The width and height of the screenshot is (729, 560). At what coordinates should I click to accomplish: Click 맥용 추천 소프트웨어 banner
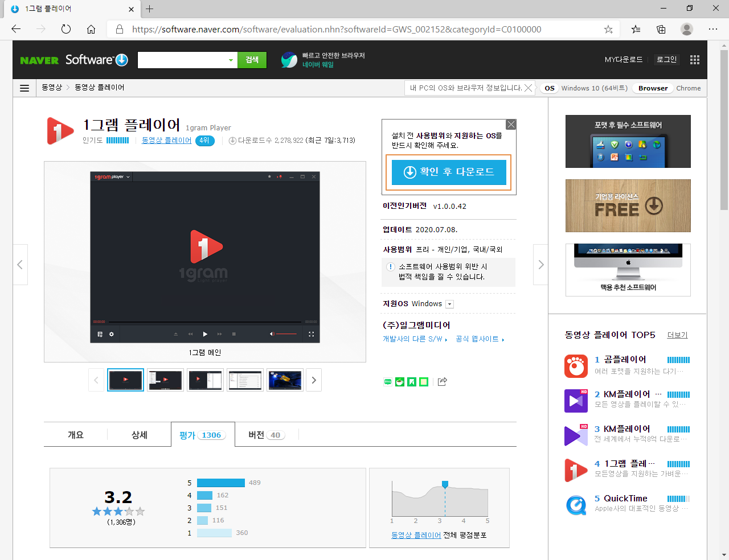(x=628, y=270)
